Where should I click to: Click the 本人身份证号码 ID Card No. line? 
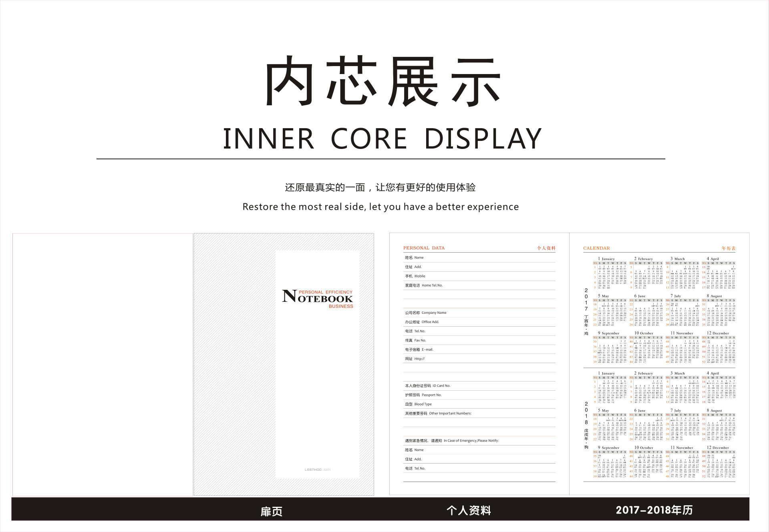click(x=479, y=386)
